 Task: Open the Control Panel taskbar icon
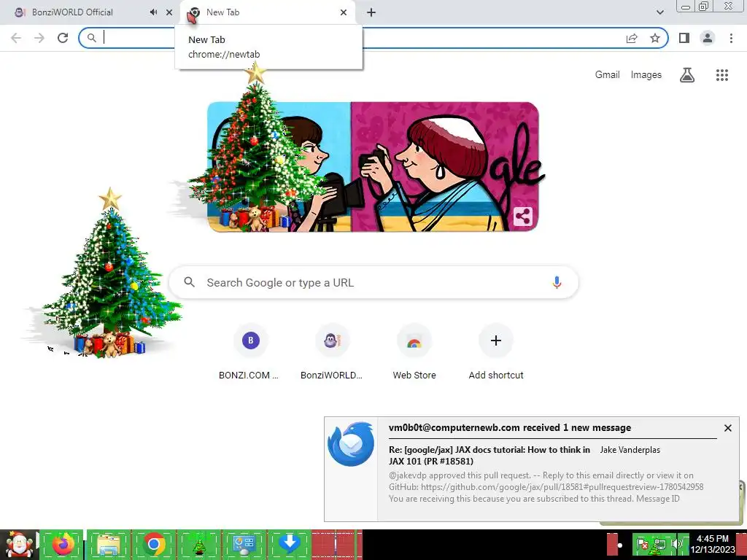click(244, 545)
